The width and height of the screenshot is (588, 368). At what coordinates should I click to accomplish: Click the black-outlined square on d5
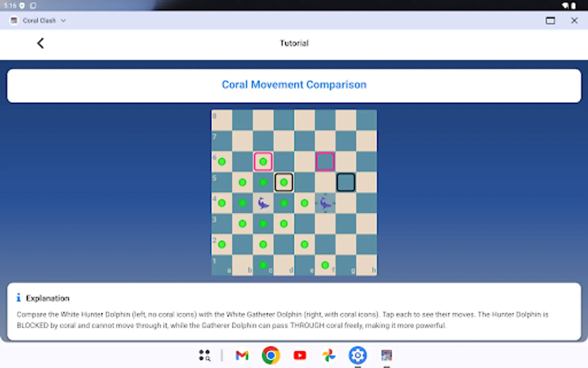coord(284,182)
